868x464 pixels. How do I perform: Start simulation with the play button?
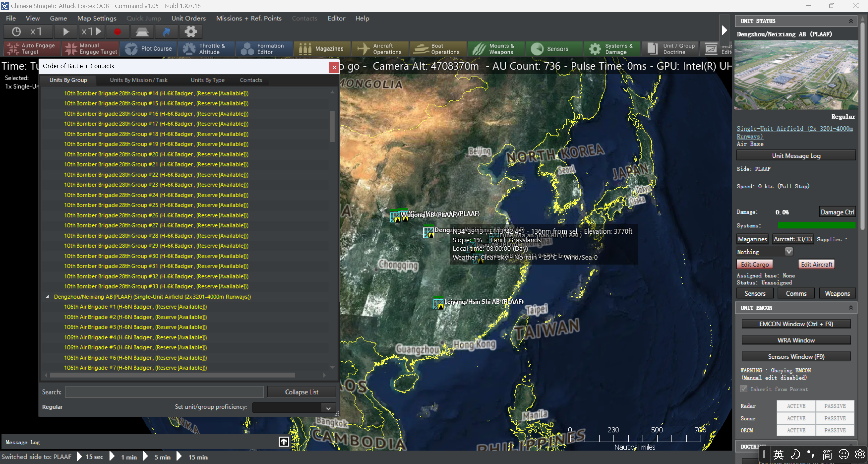click(x=66, y=32)
